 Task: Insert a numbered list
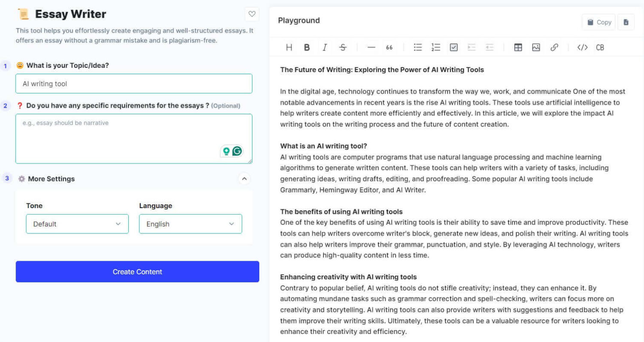coord(436,48)
